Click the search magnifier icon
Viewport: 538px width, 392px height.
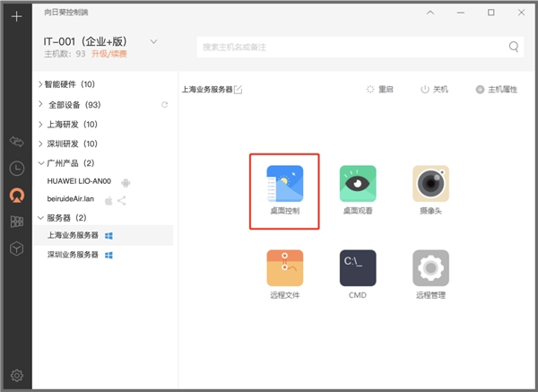click(514, 47)
